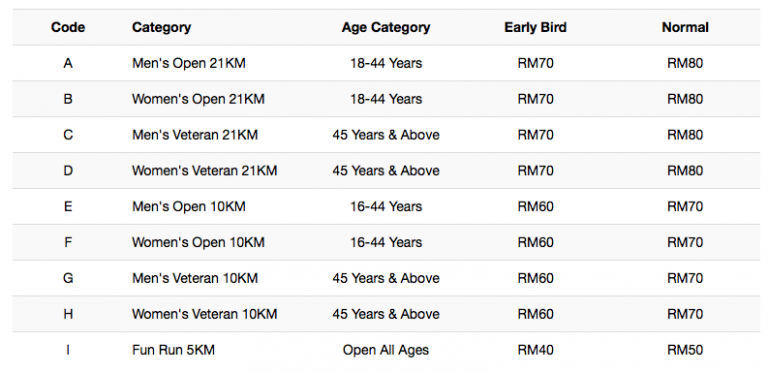Screen dimensions: 768x373
Task: Click the Category column header
Action: [161, 27]
